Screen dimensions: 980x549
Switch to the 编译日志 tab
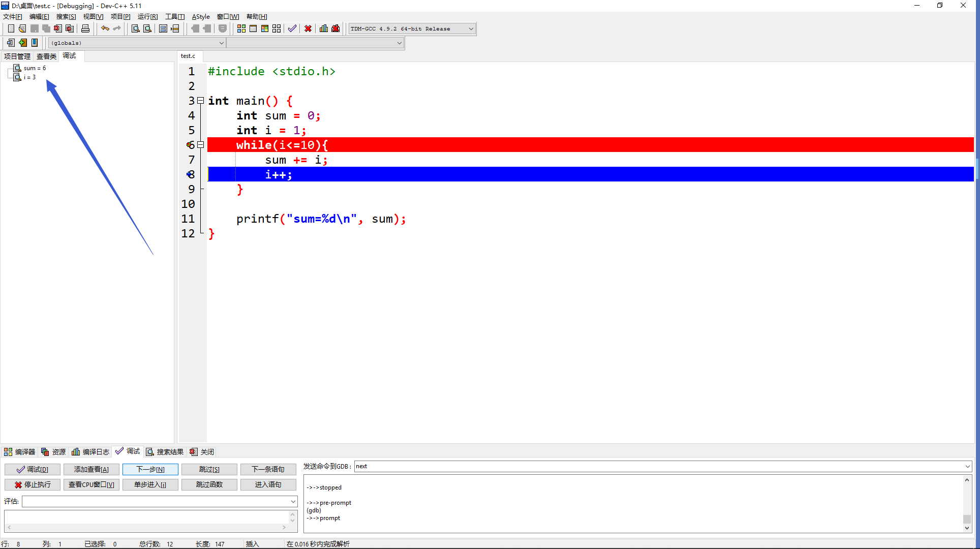point(90,452)
